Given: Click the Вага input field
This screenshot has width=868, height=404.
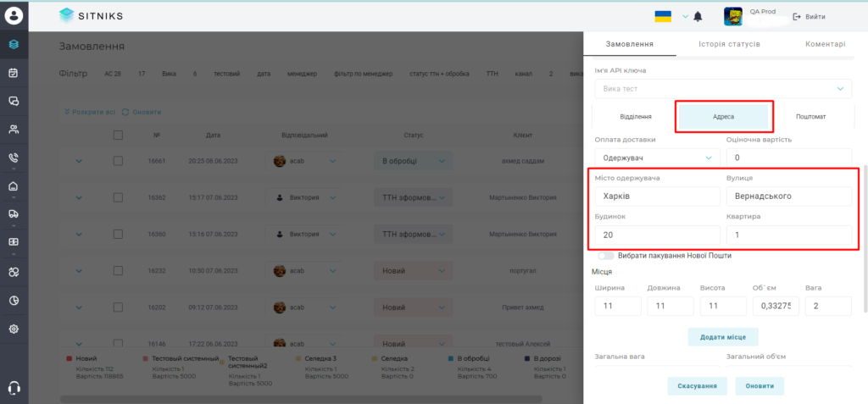Looking at the screenshot, I should pos(828,306).
